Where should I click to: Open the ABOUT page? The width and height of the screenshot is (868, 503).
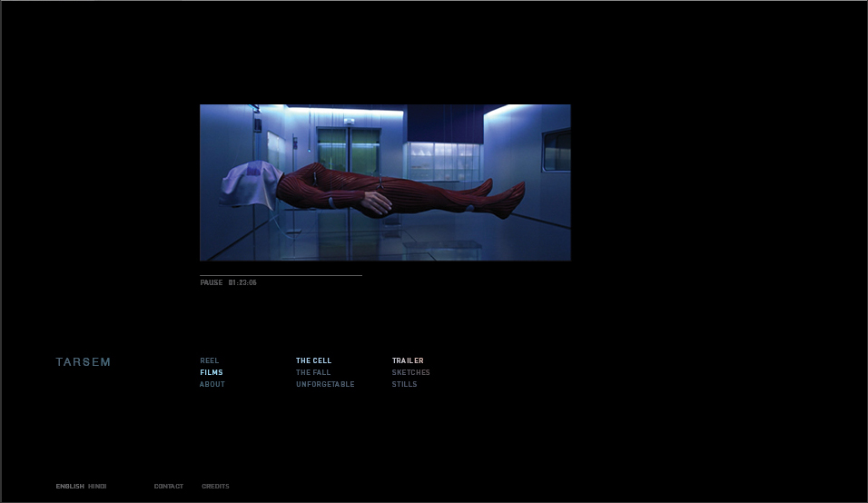212,384
